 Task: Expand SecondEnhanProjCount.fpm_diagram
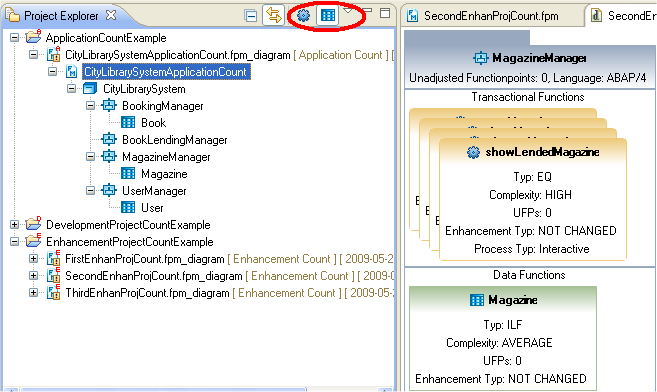click(x=34, y=276)
